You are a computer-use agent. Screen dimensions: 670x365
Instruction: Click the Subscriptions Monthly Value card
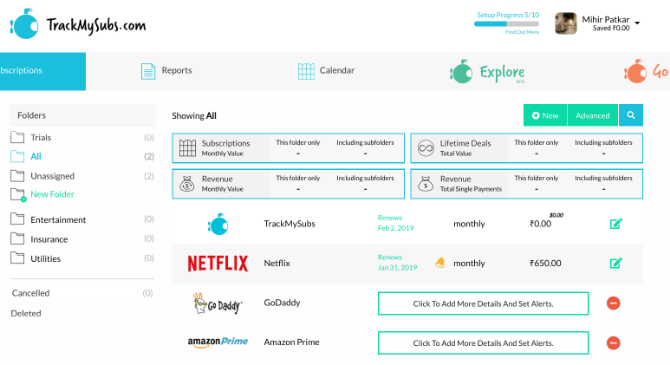(x=288, y=148)
